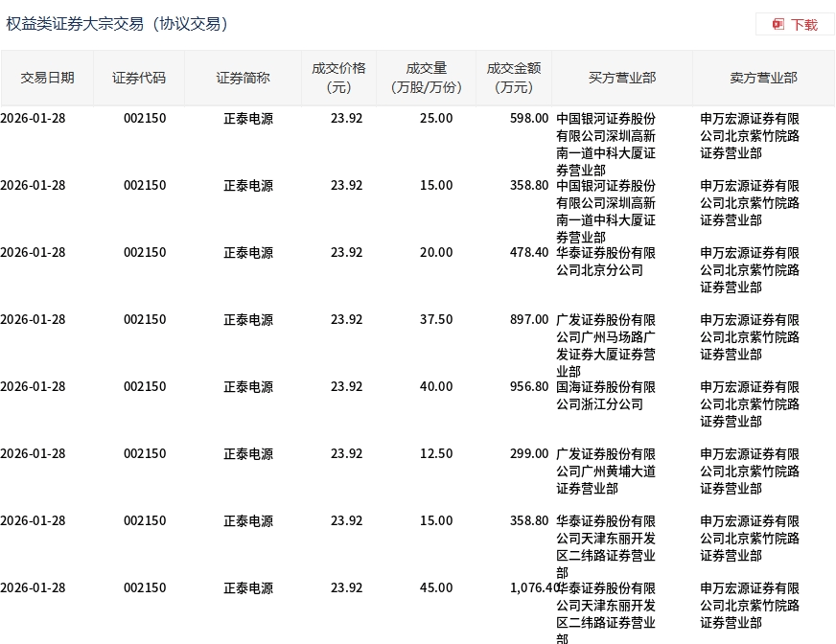Image resolution: width=836 pixels, height=644 pixels.
Task: Click the 买方营业部 column header
Action: (622, 78)
